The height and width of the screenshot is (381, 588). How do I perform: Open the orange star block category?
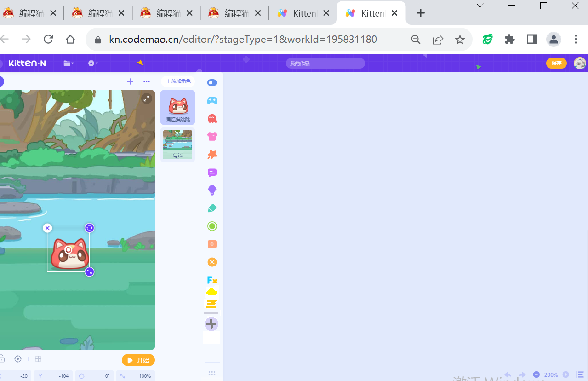212,155
